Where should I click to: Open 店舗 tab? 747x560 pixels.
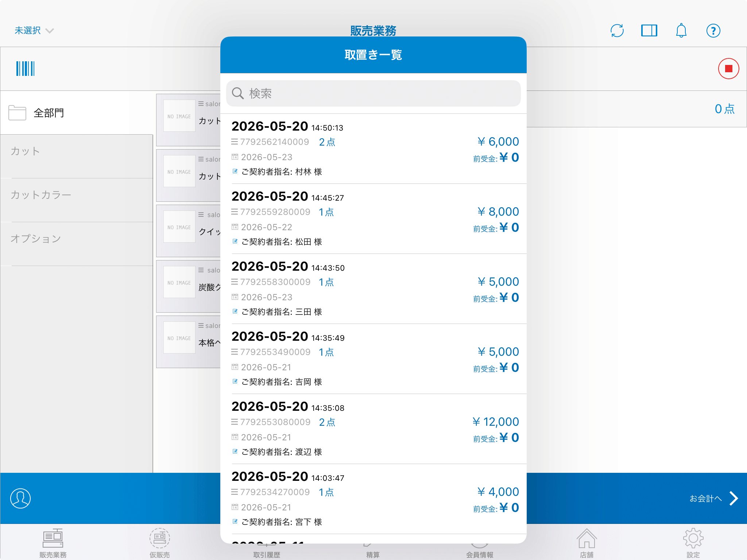587,543
